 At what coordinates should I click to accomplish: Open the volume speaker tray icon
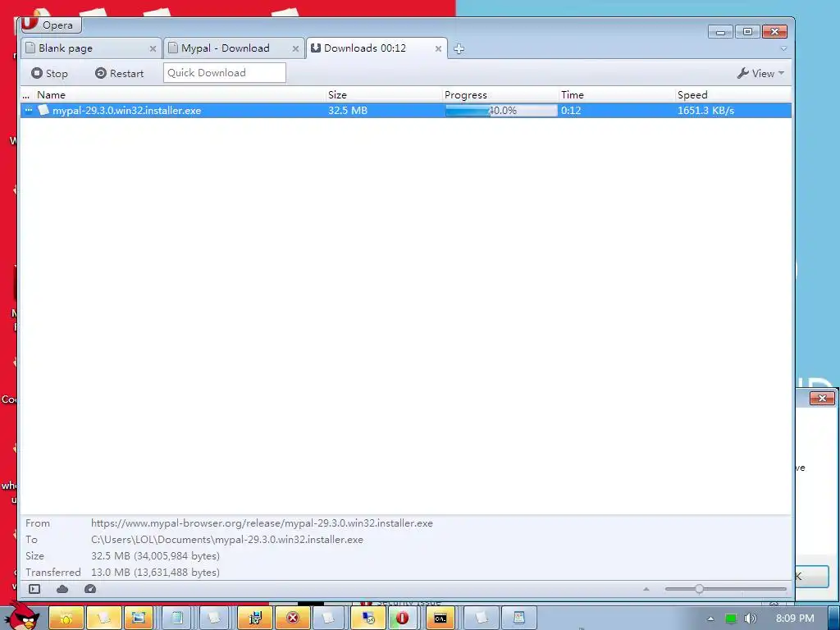pyautogui.click(x=751, y=619)
